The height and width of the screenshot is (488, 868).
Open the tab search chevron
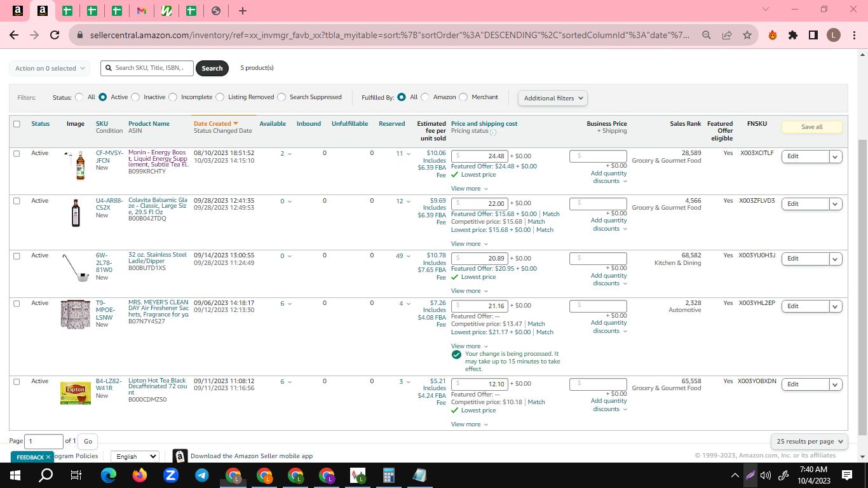coord(766,10)
